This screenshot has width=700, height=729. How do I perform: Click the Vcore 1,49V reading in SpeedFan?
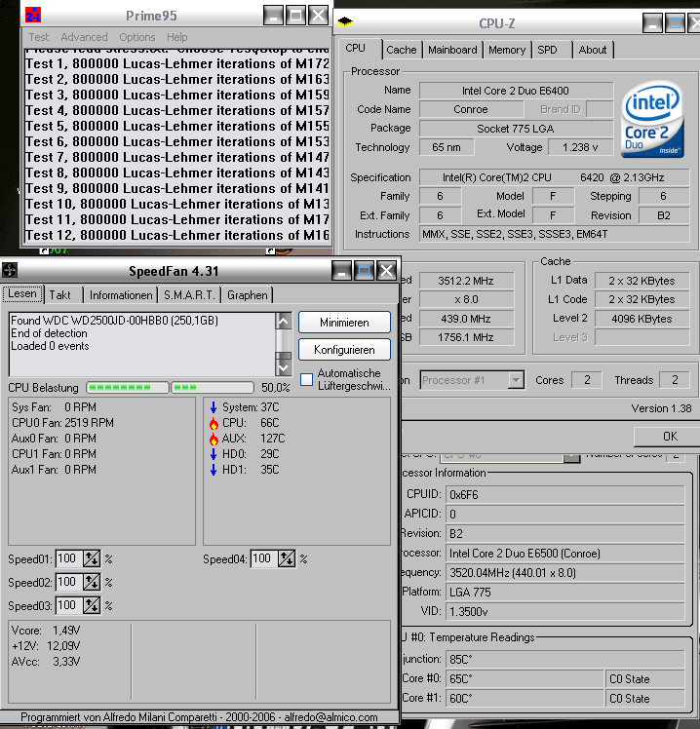click(46, 631)
